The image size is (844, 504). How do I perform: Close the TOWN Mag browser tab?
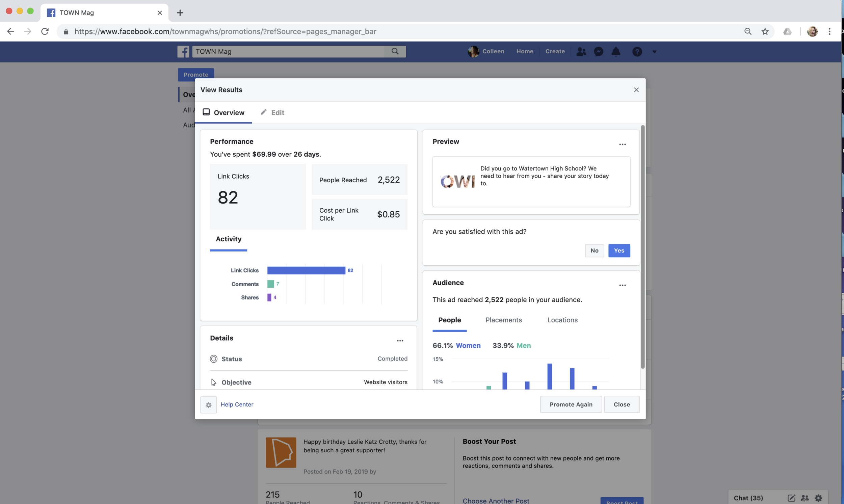[x=160, y=13]
